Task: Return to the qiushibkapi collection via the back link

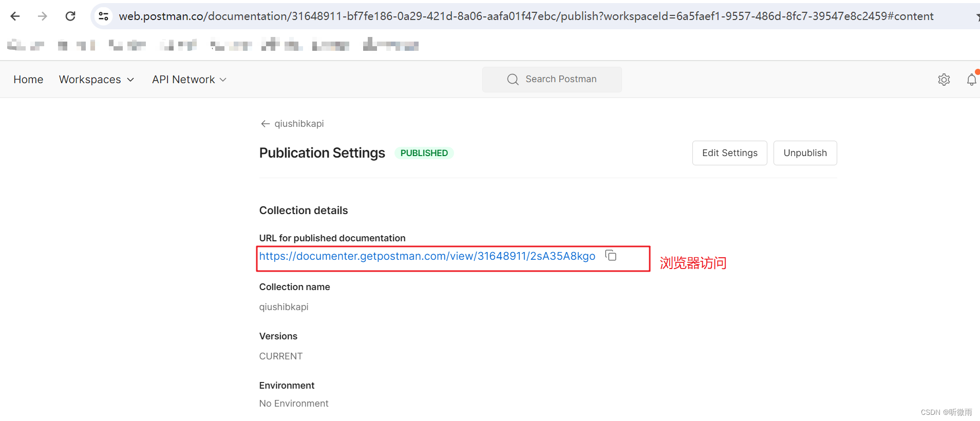Action: [292, 124]
